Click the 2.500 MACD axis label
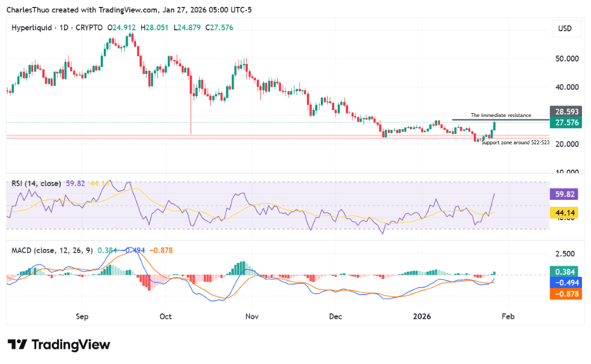591x364 pixels. click(565, 254)
